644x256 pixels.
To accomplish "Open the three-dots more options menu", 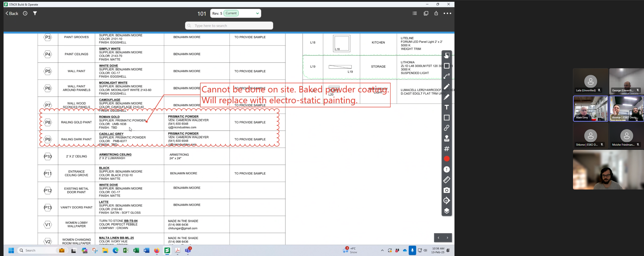I will click(x=447, y=13).
